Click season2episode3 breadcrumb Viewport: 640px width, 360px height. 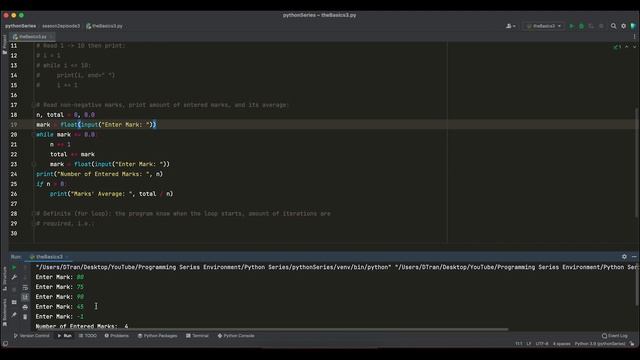[61, 26]
